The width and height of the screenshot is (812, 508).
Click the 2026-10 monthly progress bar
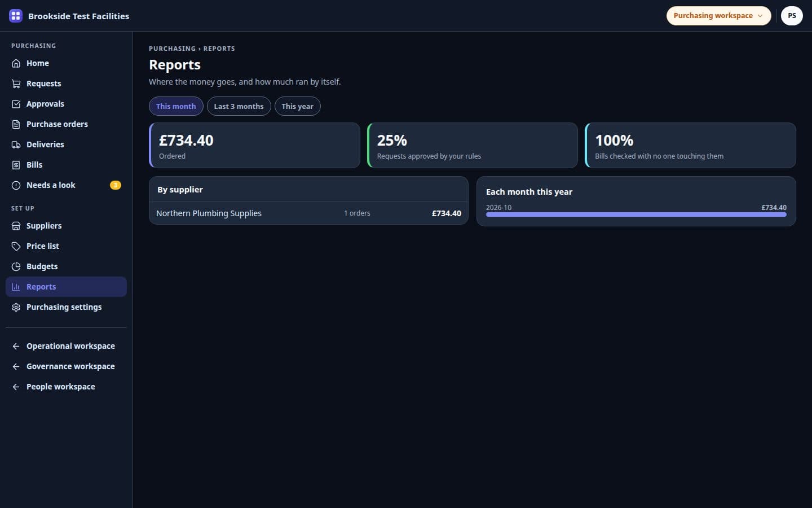click(636, 214)
